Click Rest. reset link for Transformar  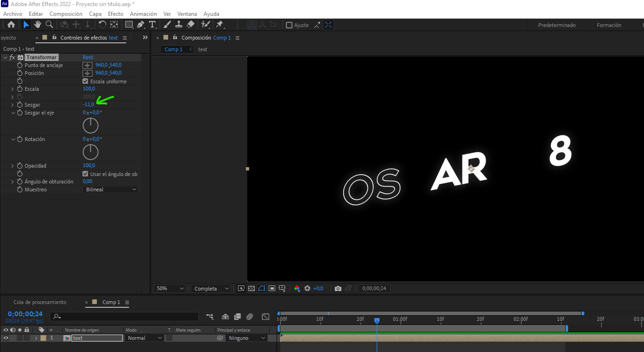click(88, 57)
